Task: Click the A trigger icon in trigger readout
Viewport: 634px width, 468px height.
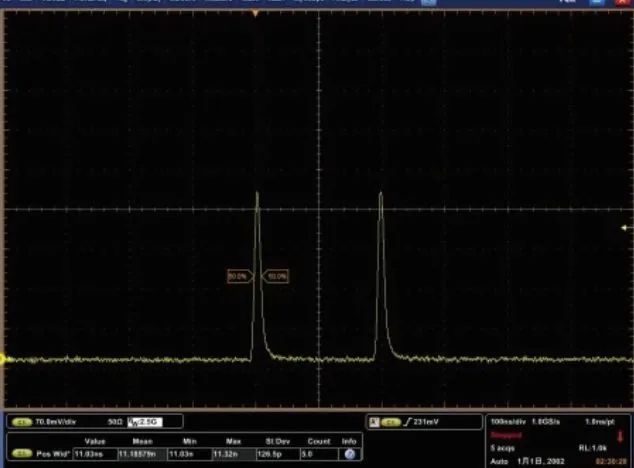Action: pyautogui.click(x=374, y=422)
